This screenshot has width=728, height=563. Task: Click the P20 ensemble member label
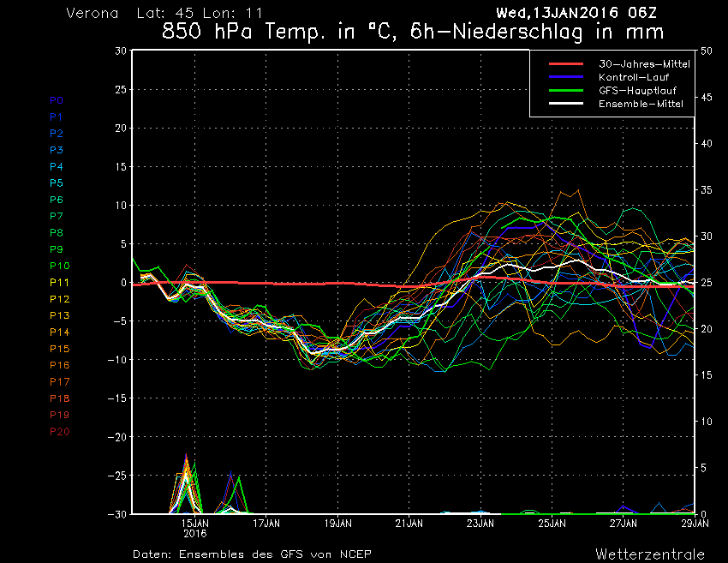[59, 432]
